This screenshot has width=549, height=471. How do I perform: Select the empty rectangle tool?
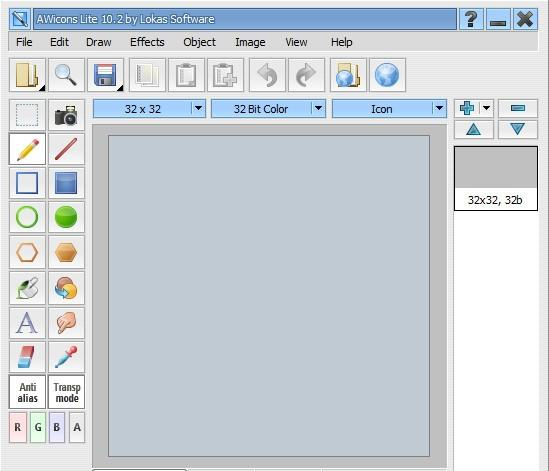27,183
